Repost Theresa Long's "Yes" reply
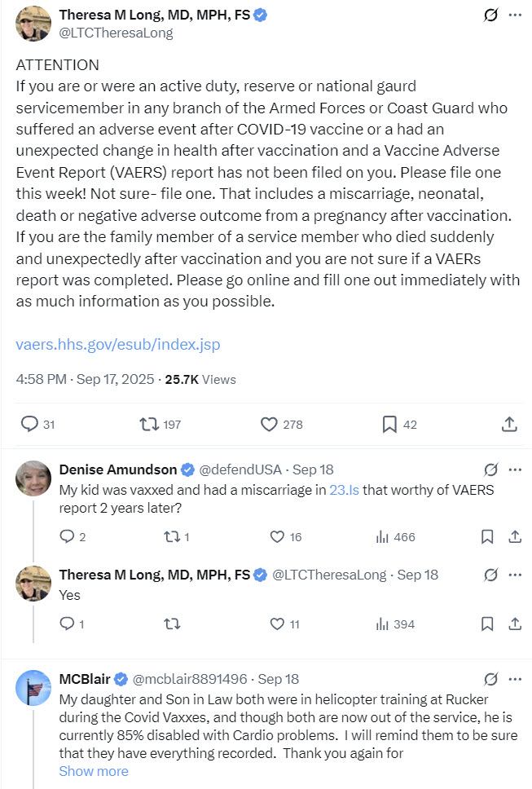The height and width of the screenshot is (789, 532). [172, 624]
